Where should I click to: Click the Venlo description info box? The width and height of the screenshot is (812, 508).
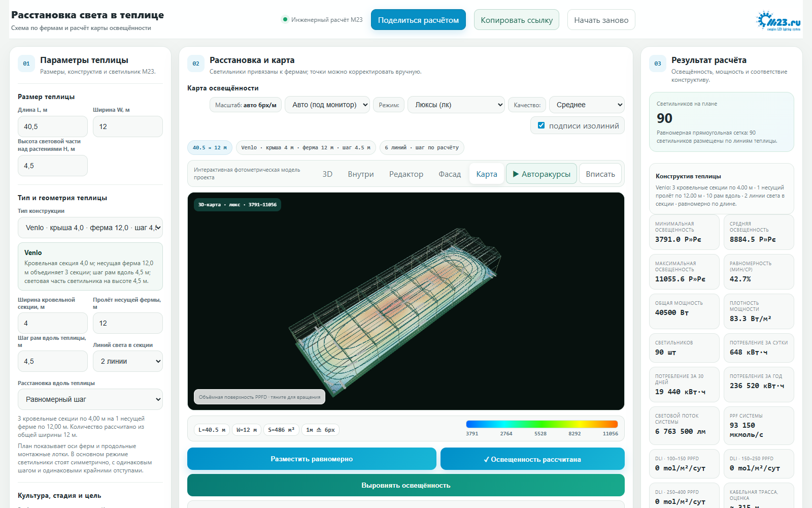[x=90, y=266]
